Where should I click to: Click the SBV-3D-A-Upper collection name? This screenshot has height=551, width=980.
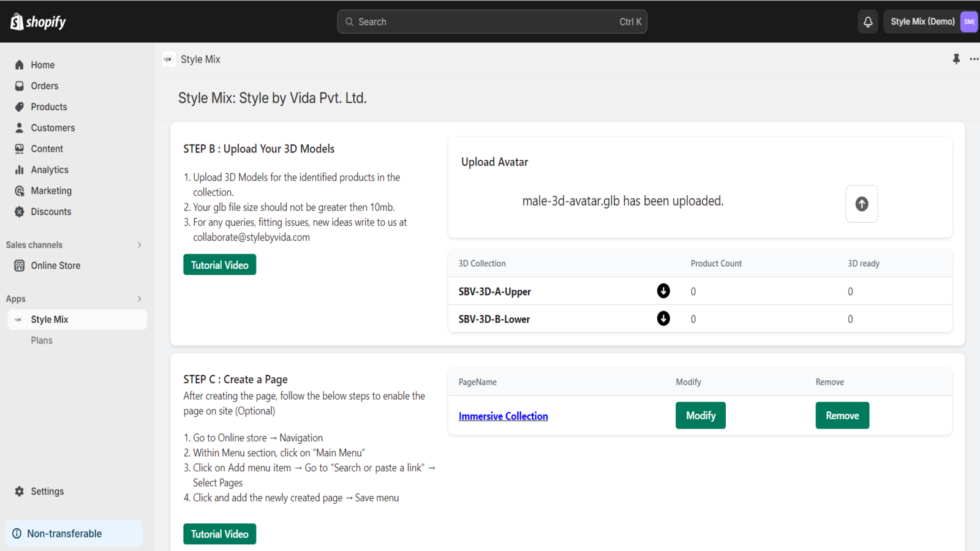pyautogui.click(x=494, y=292)
